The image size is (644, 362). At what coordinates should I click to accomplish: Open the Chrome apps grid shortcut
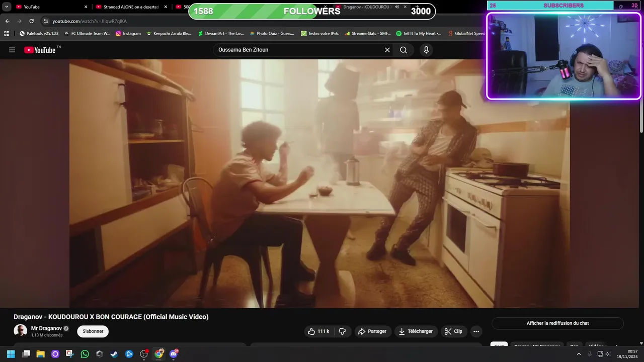tap(7, 34)
